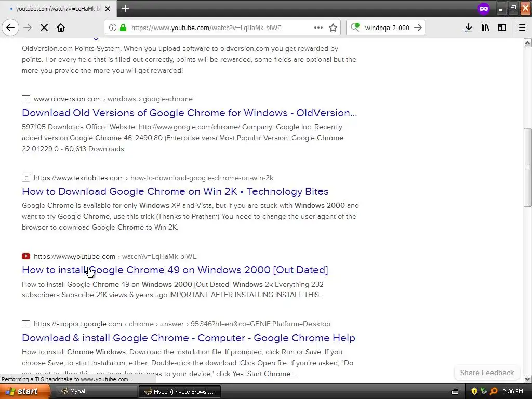Screen dimensions: 532x399
Task: Click the 597,105 Downloads snippet text
Action: pyautogui.click(x=182, y=138)
